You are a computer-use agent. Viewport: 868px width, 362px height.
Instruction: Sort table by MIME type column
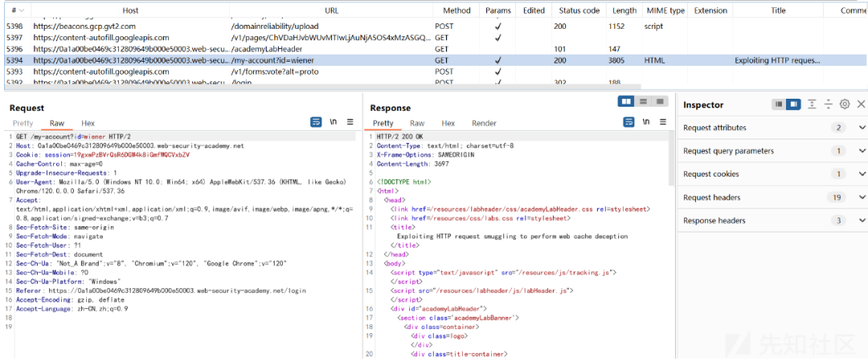[x=665, y=10]
